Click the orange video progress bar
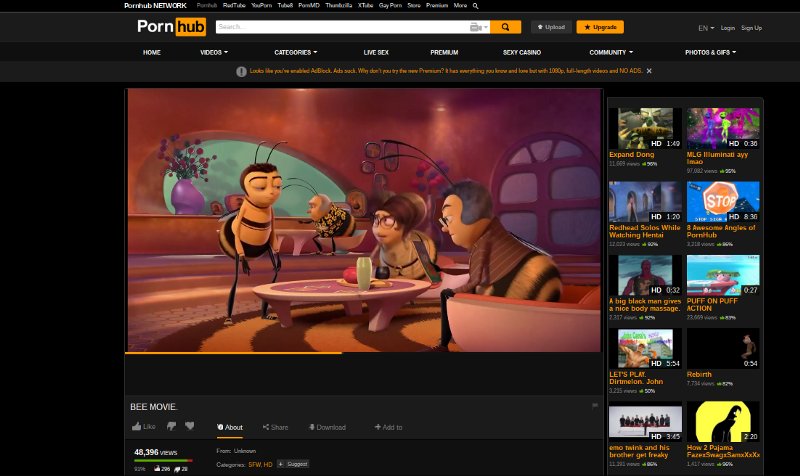The height and width of the screenshot is (476, 800). click(x=233, y=352)
